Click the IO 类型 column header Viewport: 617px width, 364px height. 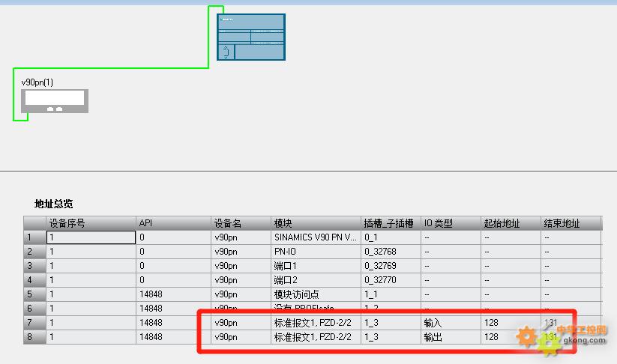coord(451,223)
